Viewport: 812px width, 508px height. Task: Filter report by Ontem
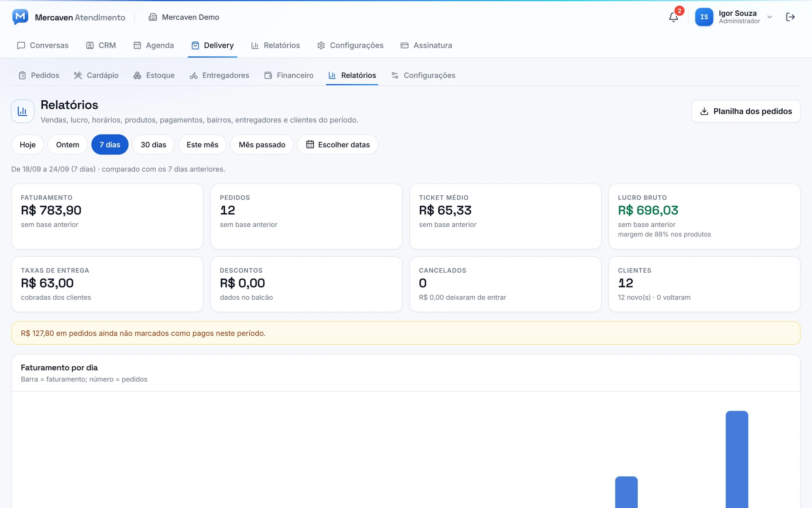pos(68,145)
